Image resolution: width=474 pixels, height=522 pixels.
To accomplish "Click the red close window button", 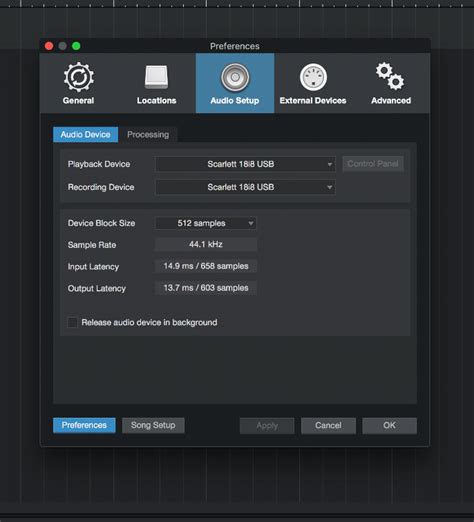I will (49, 46).
